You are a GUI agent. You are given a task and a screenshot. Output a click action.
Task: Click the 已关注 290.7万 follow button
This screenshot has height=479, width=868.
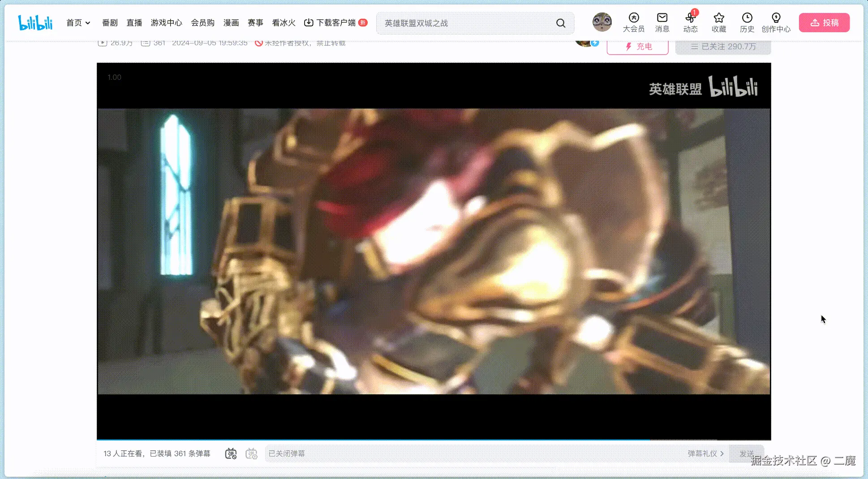[723, 47]
